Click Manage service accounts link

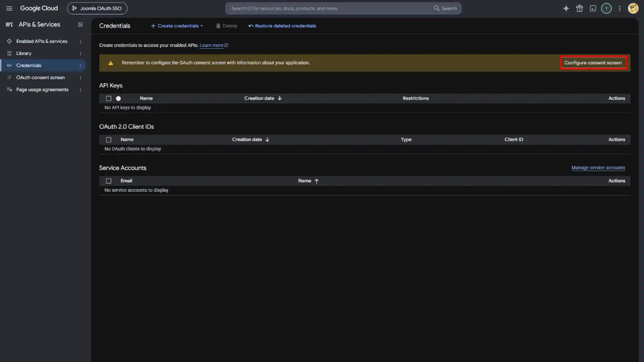(x=598, y=168)
